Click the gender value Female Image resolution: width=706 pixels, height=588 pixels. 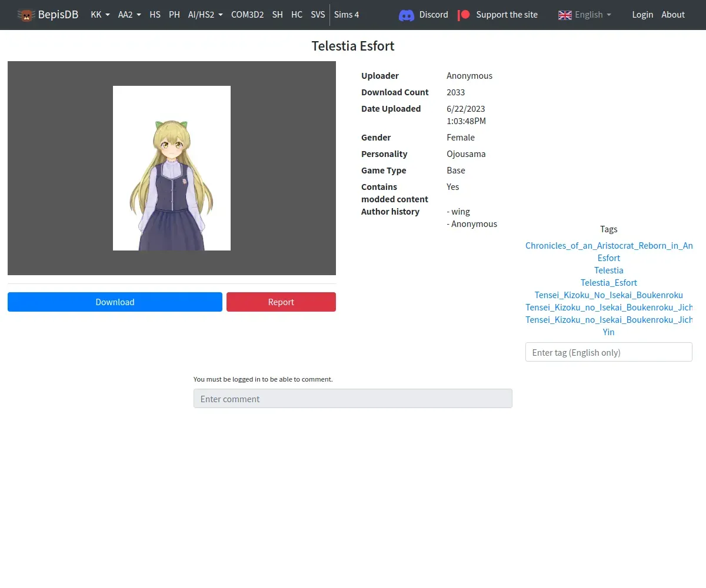pyautogui.click(x=461, y=137)
